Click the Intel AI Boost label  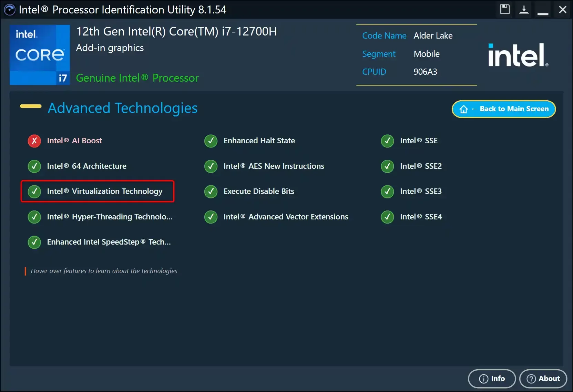point(74,141)
